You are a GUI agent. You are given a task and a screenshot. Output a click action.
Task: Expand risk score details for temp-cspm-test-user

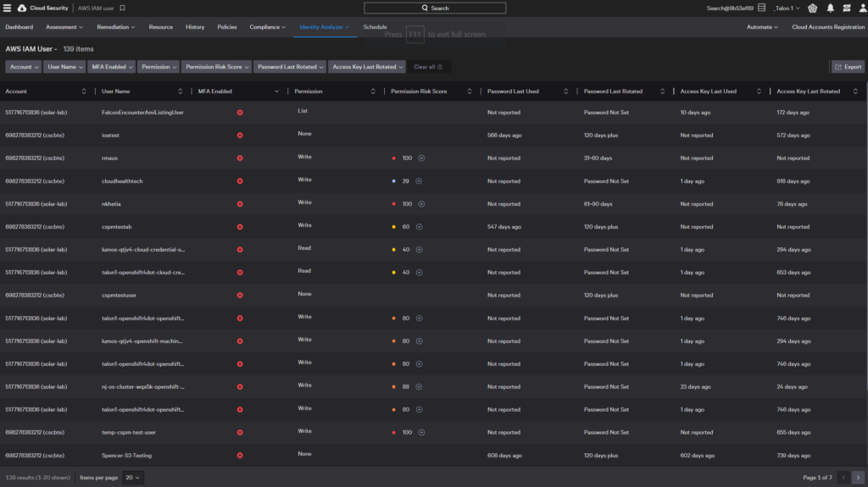[421, 433]
